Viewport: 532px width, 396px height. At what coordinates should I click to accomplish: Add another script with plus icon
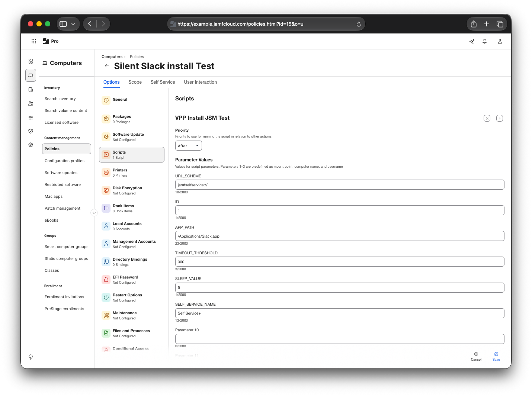coord(500,118)
